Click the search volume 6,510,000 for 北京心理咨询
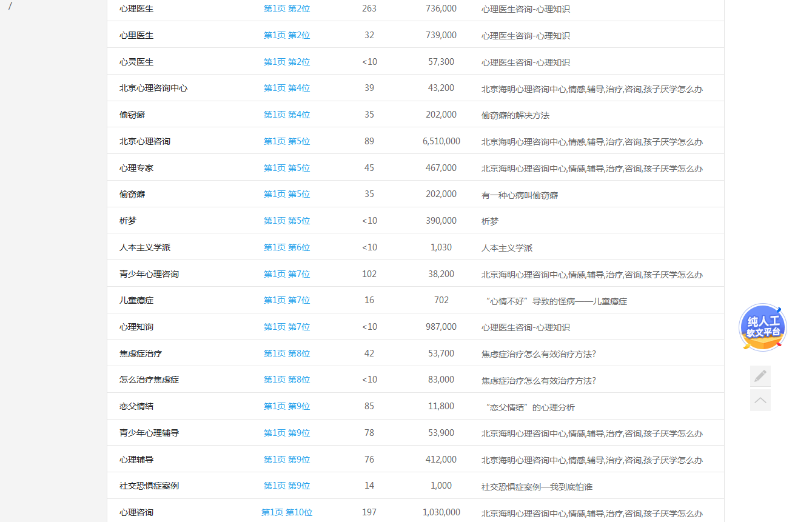Viewport: 812px width, 522px height. tap(441, 141)
